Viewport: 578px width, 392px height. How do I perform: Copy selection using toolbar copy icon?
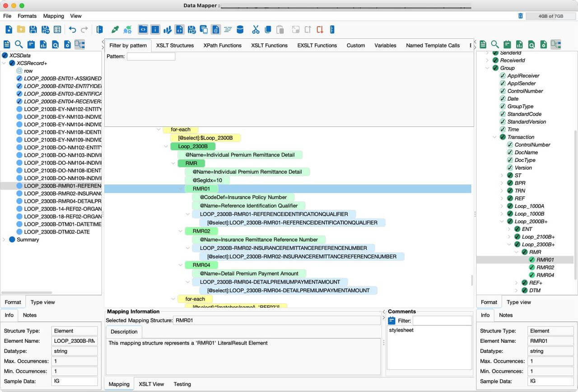pos(268,30)
